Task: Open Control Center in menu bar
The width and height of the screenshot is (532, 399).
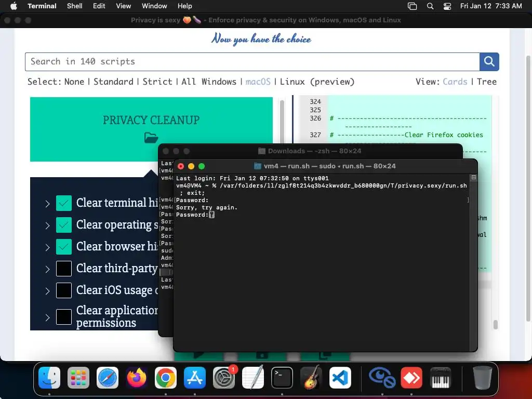Action: [447, 6]
